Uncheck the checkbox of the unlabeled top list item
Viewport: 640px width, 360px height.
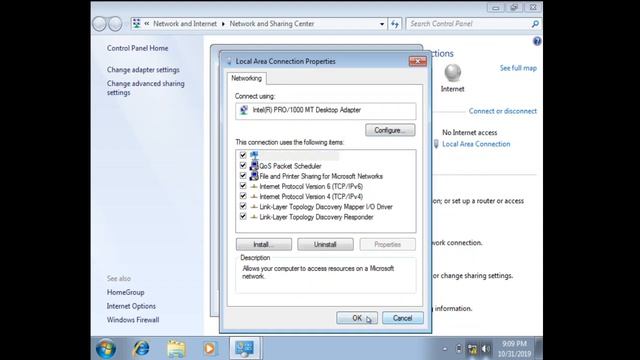pos(243,155)
